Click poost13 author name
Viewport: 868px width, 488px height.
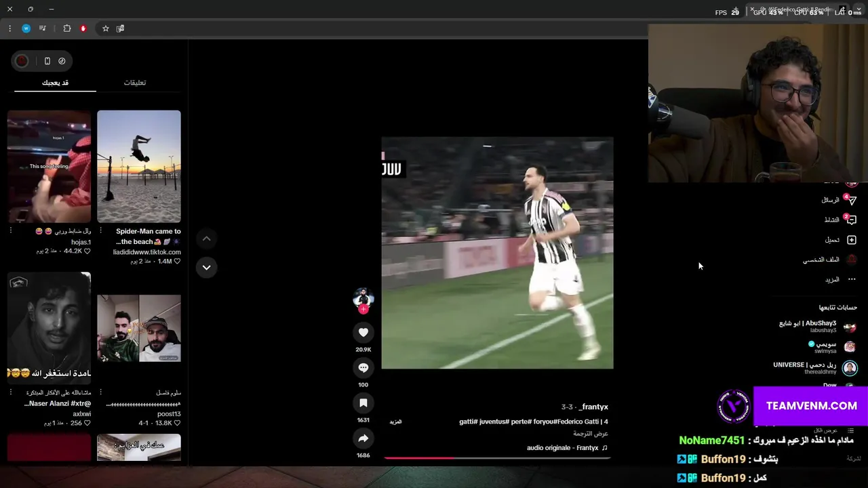tap(169, 414)
